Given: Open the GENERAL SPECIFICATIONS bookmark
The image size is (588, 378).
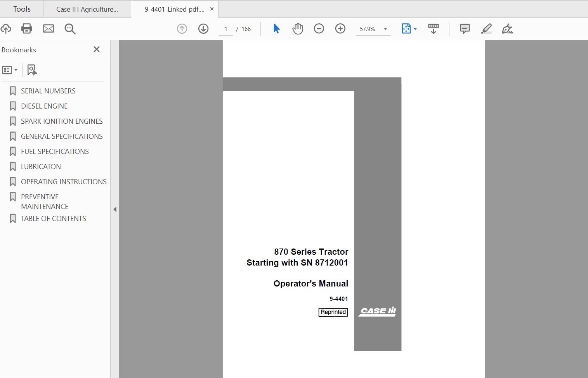Looking at the screenshot, I should click(x=62, y=136).
